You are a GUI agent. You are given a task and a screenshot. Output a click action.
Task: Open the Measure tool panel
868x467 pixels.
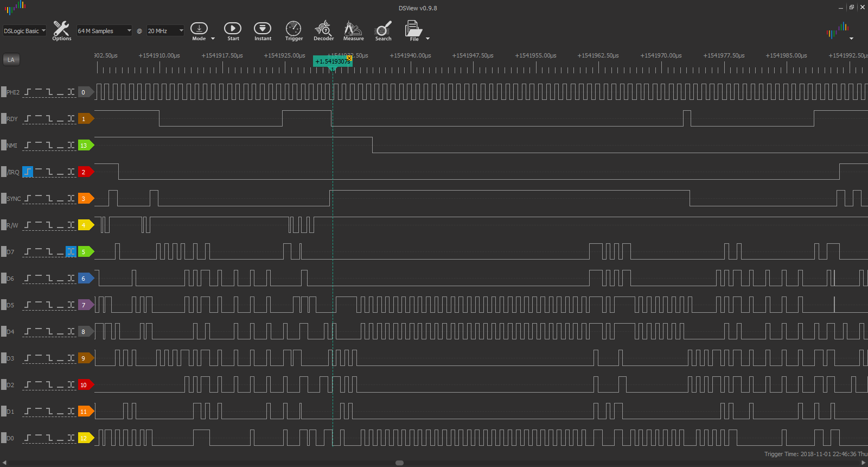tap(353, 30)
